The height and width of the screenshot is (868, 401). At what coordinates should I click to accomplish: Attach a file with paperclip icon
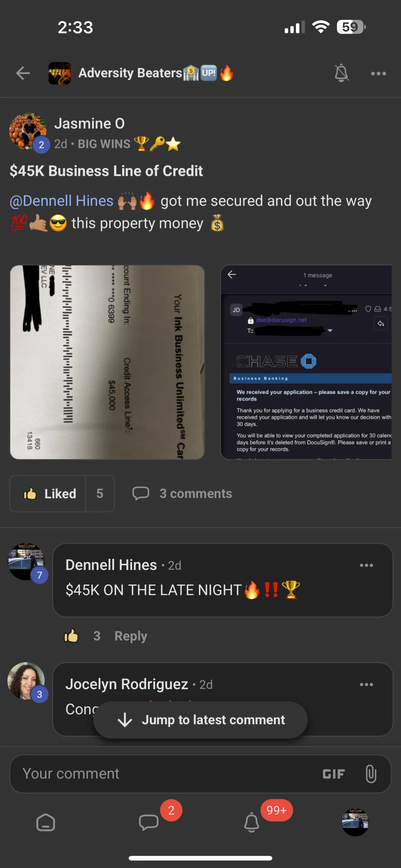coord(371,774)
